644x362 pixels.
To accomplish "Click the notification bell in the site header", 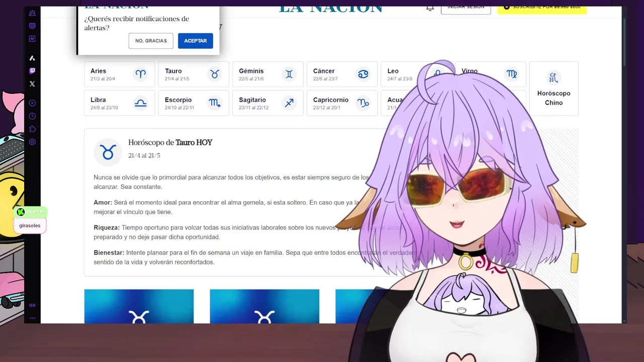I will click(430, 9).
